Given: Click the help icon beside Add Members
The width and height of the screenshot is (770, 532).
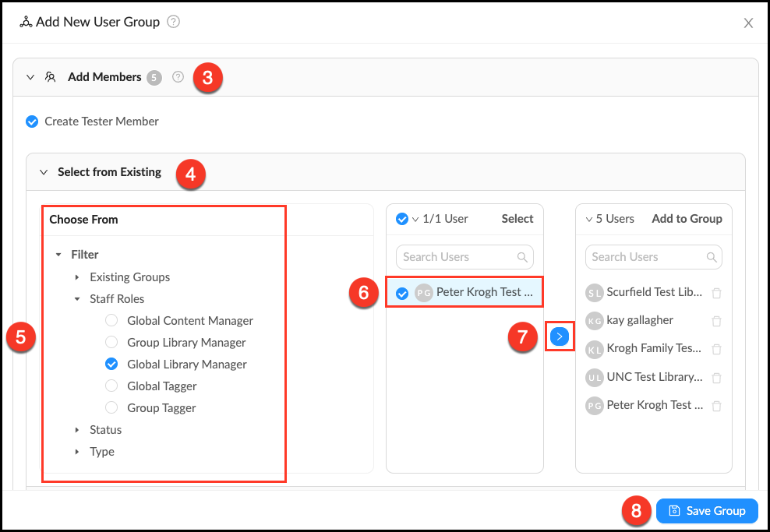Looking at the screenshot, I should 178,76.
